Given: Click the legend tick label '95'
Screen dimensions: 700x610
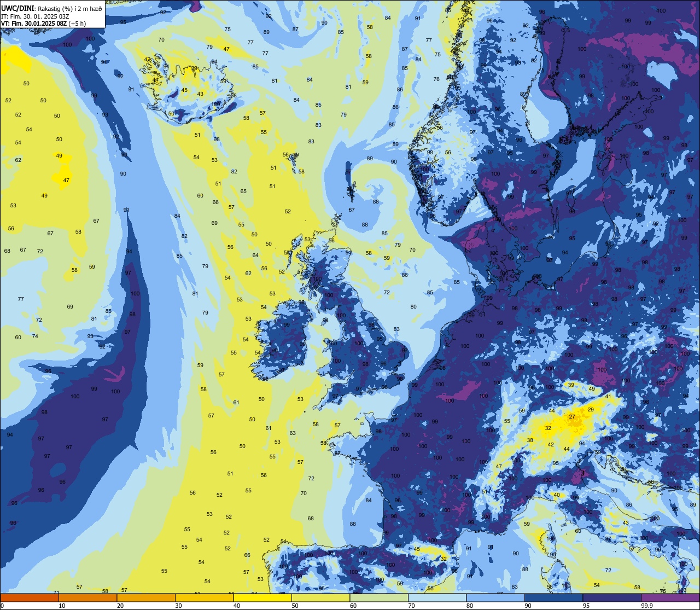Looking at the screenshot, I should (x=587, y=605).
